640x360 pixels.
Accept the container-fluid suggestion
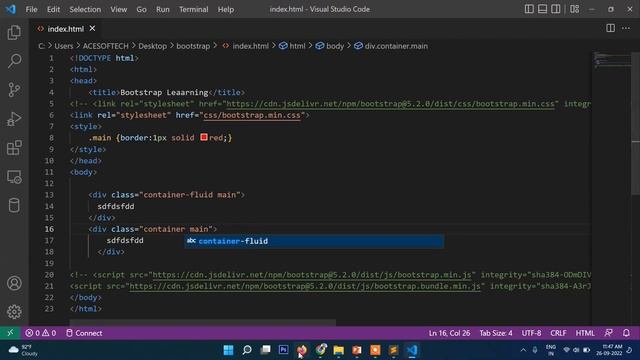click(x=314, y=241)
